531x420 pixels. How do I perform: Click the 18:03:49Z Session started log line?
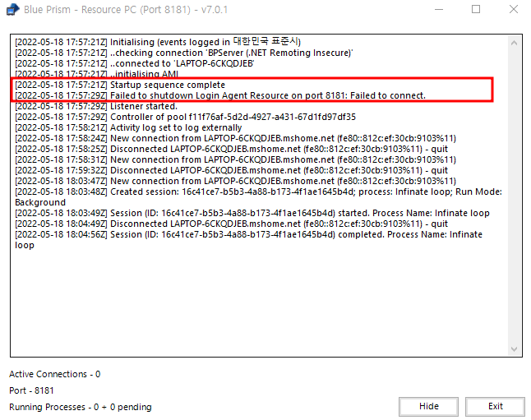(252, 214)
